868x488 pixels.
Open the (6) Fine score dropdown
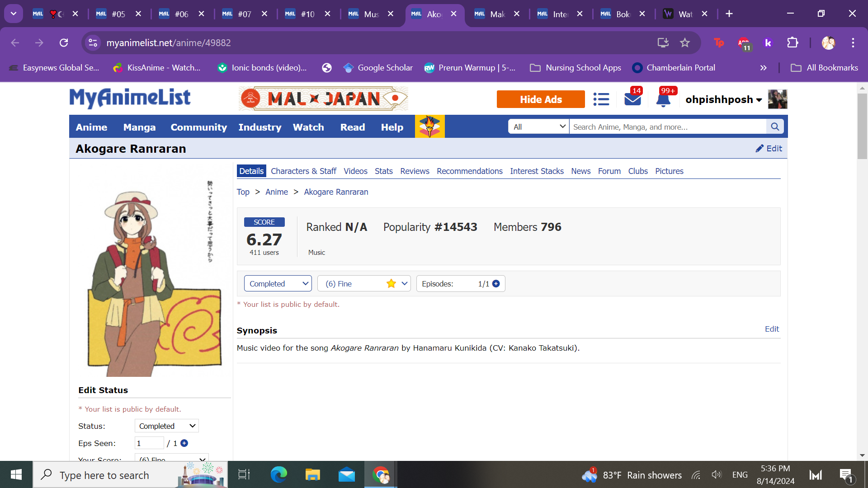(364, 284)
